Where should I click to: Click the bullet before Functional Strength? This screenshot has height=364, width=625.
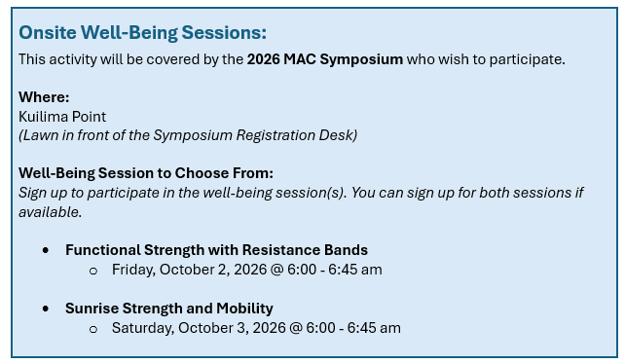pyautogui.click(x=46, y=250)
